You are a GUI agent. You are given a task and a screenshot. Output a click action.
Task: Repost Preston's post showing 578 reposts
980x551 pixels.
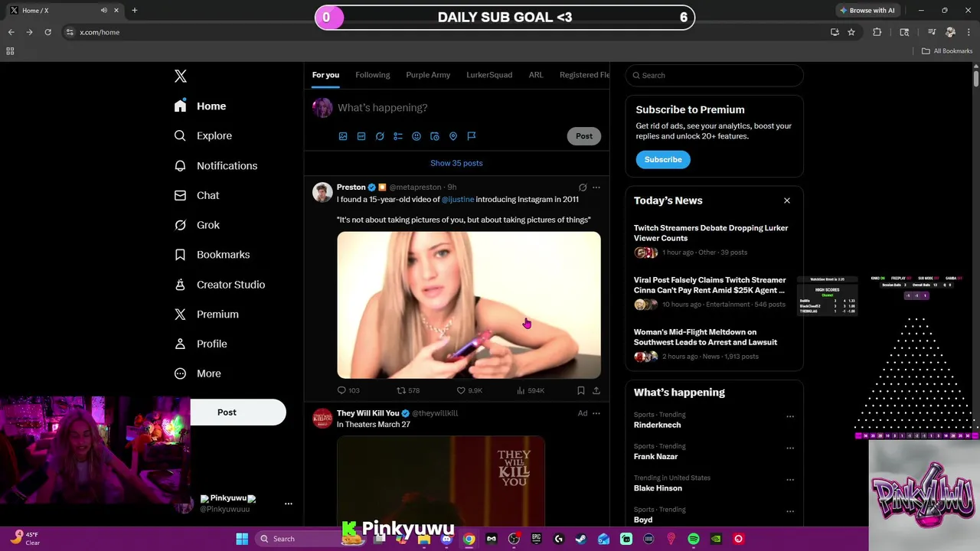(408, 390)
